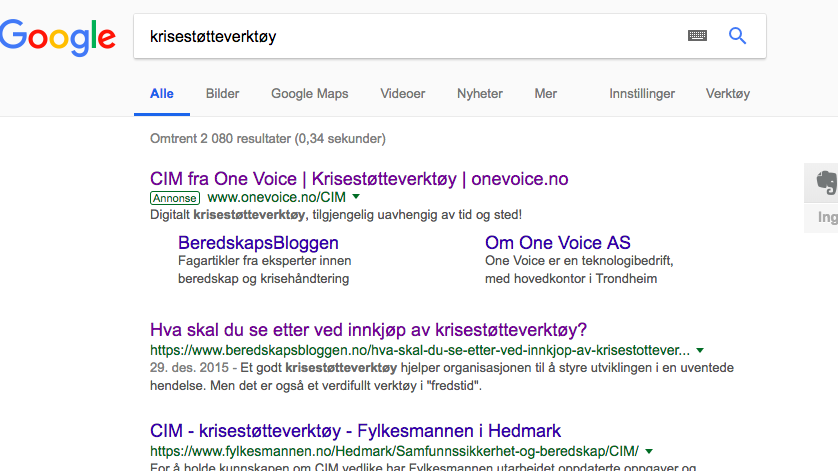Click the 29. des. 2015 snippet date
This screenshot has height=471, width=838.
(x=189, y=368)
